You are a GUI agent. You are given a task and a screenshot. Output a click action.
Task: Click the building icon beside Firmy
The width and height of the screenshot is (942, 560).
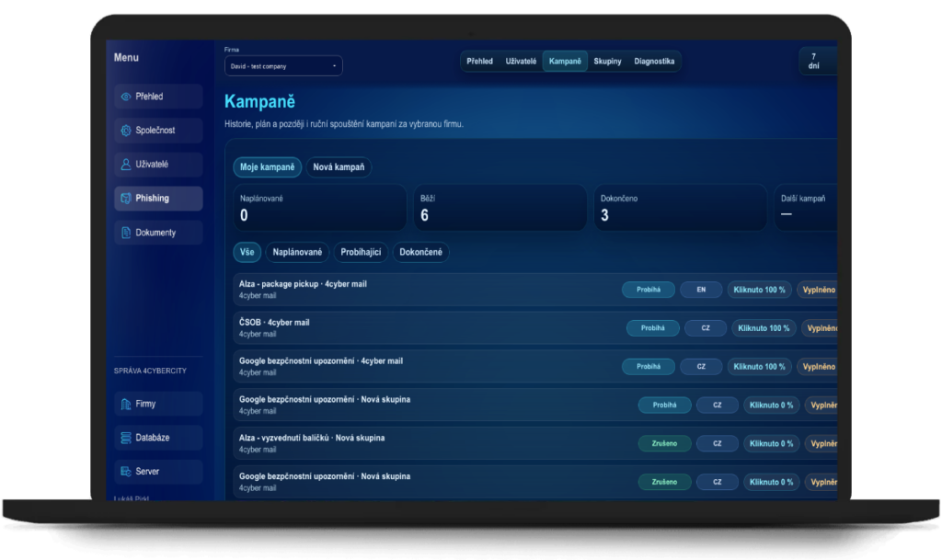[x=125, y=404]
